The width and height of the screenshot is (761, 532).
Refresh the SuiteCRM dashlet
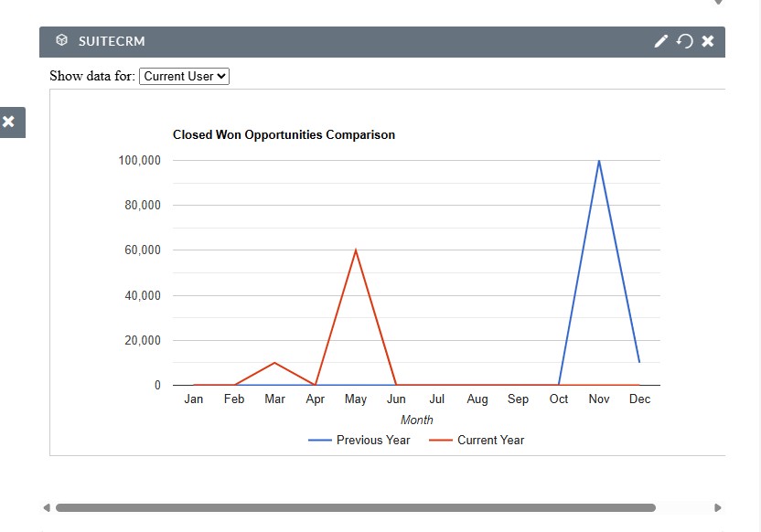[x=684, y=41]
